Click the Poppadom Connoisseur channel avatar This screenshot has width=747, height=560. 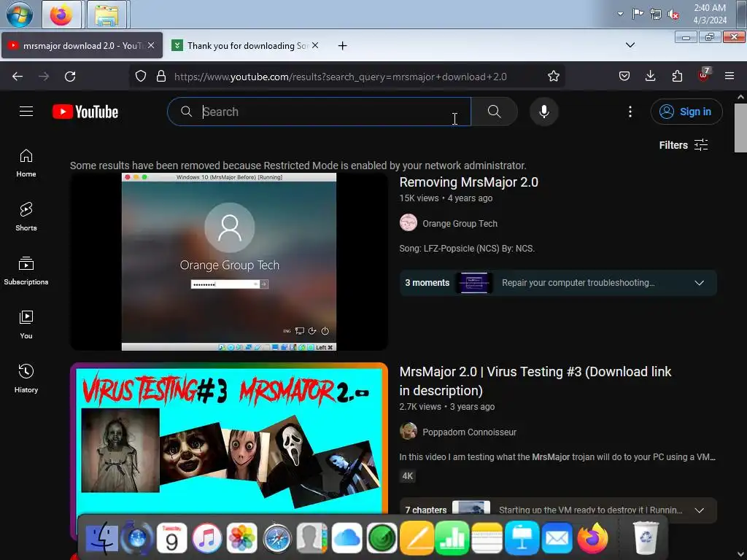coord(409,431)
